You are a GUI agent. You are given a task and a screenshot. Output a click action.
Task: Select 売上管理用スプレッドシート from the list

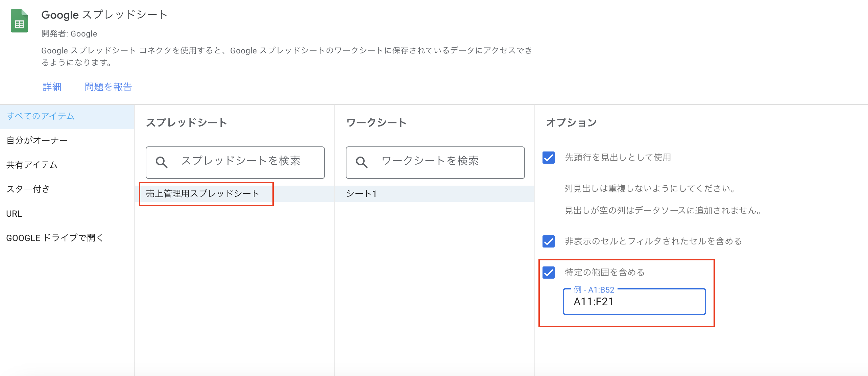click(x=203, y=194)
